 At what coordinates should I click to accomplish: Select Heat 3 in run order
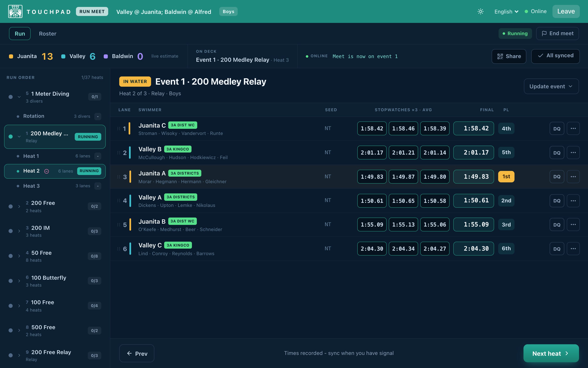point(55,186)
